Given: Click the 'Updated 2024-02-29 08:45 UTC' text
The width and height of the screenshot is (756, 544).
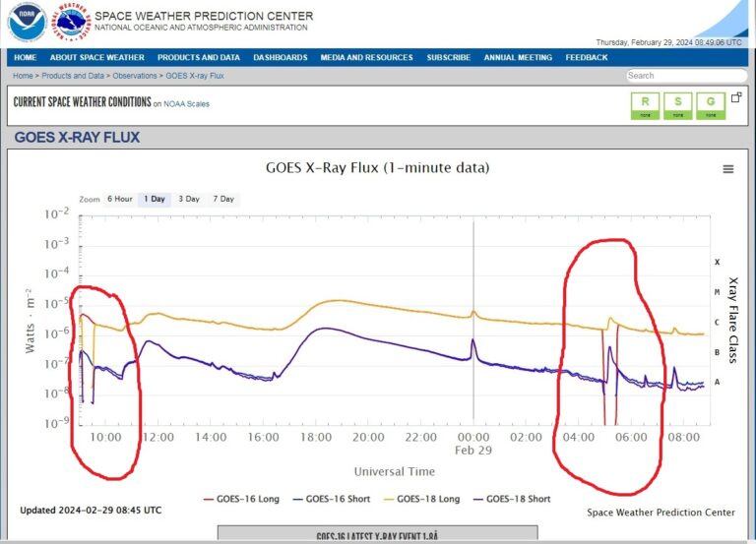Looking at the screenshot, I should point(91,511).
